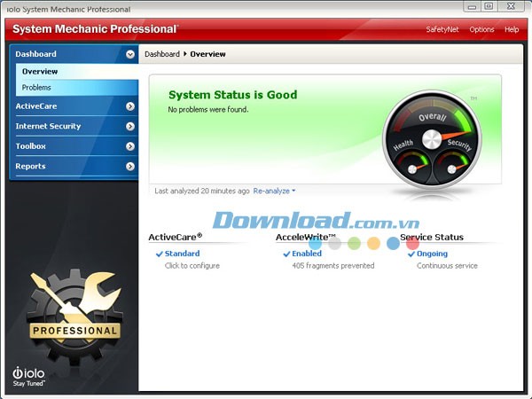Click the iolo Stay Tuned logo
This screenshot has width=532, height=399.
pos(28,377)
